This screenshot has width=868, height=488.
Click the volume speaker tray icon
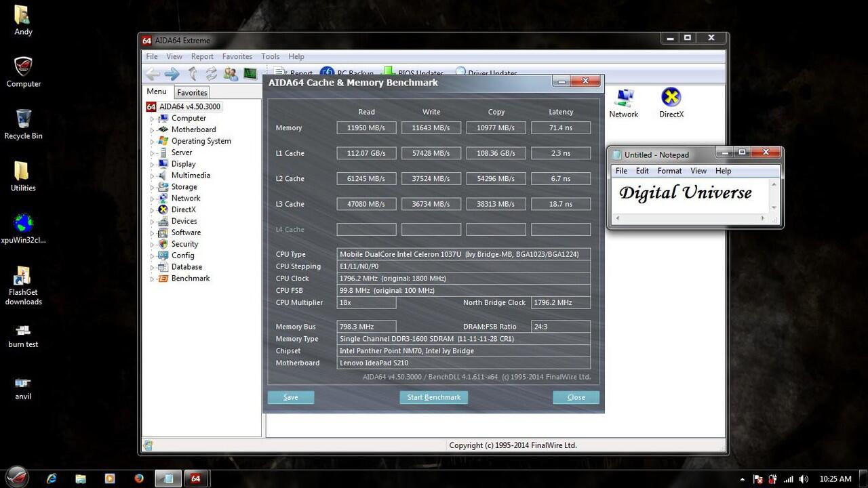(x=804, y=479)
